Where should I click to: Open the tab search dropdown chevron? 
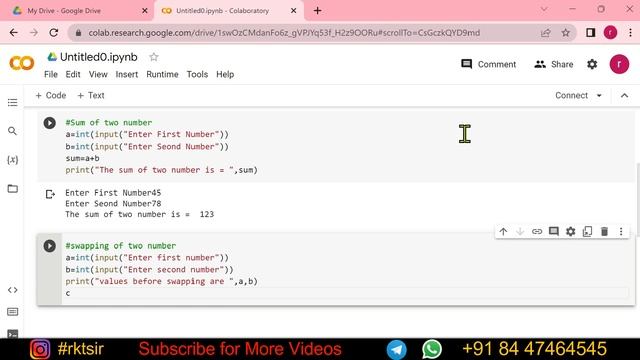(544, 9)
